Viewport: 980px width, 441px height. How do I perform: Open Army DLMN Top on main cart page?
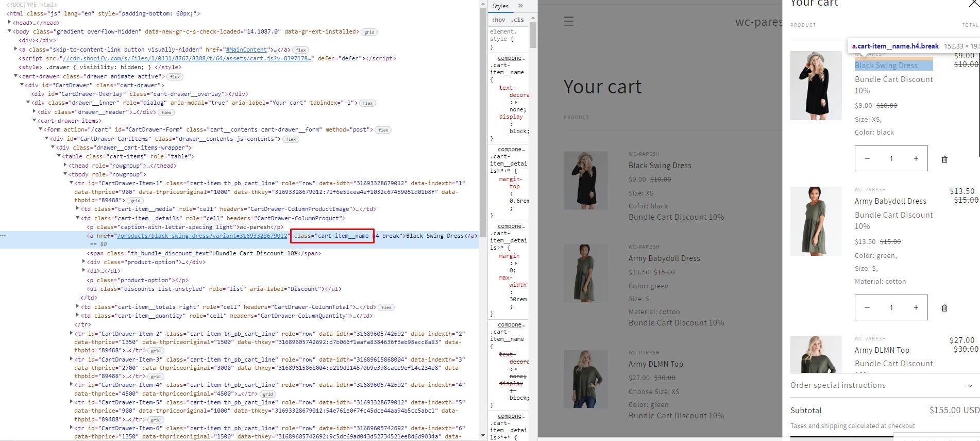click(x=656, y=364)
